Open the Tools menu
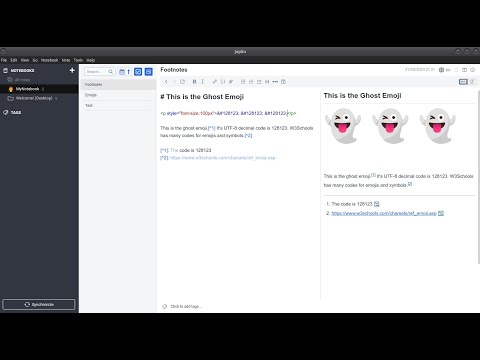This screenshot has width=480, height=360. tap(78, 60)
